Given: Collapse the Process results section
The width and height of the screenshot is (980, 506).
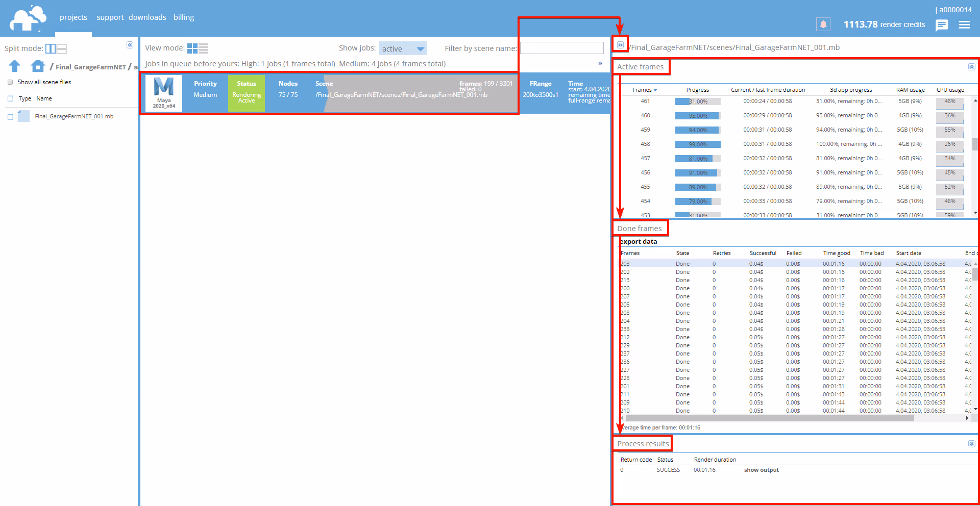Looking at the screenshot, I should [972, 444].
